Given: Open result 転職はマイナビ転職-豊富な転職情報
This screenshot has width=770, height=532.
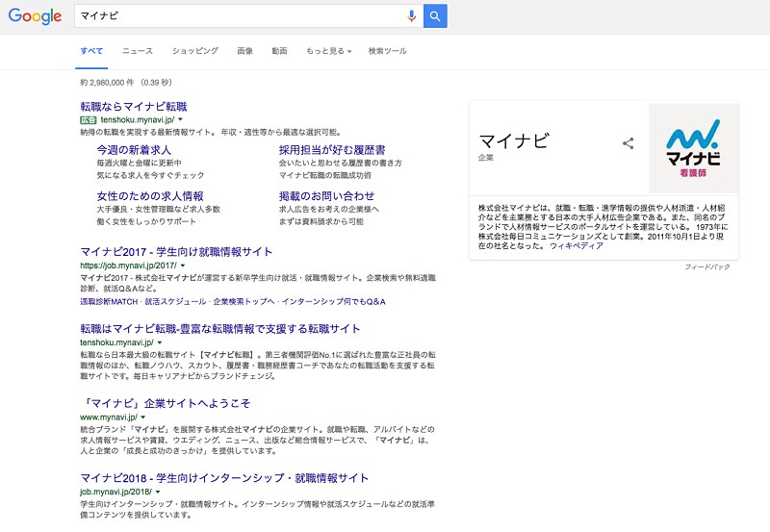Looking at the screenshot, I should tap(220, 328).
